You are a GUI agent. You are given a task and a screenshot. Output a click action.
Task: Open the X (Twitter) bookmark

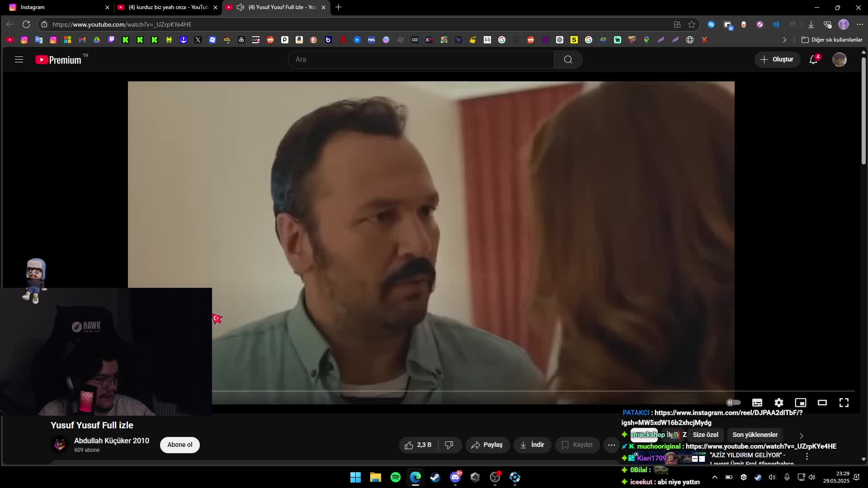coord(198,40)
